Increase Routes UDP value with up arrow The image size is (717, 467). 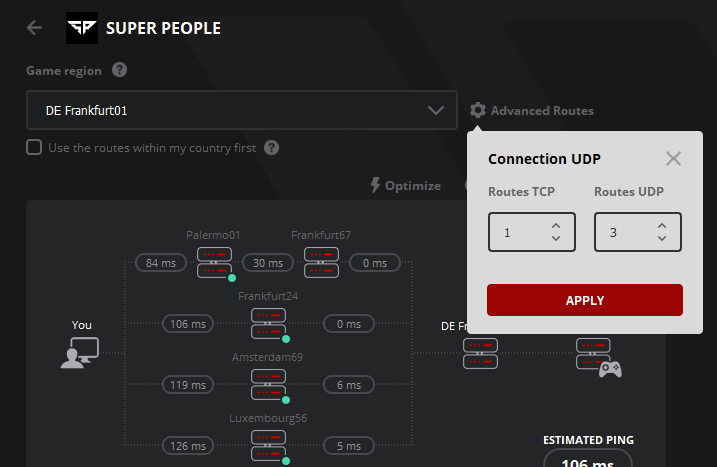(662, 225)
